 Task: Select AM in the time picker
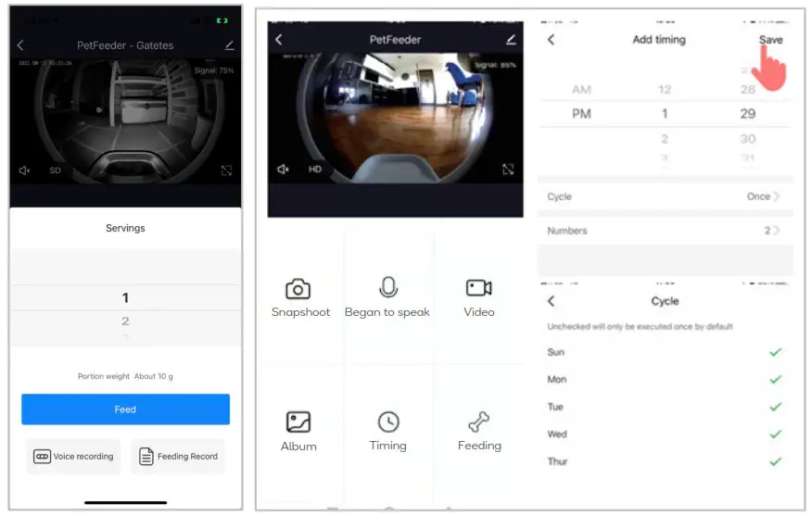pos(581,90)
